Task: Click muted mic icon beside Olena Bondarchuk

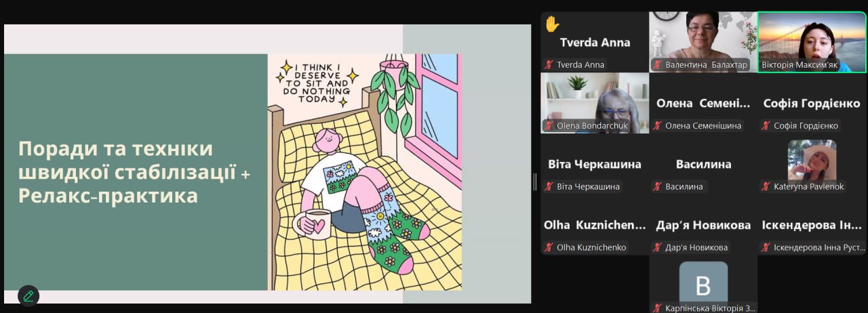Action: click(549, 126)
